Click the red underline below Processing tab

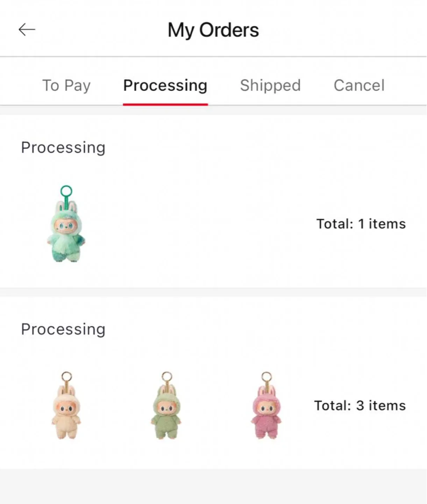[x=165, y=104]
